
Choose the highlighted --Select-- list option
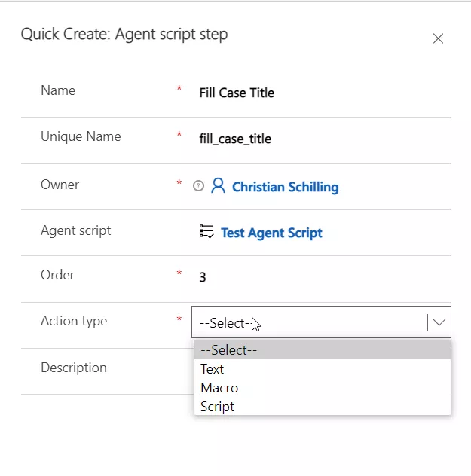(322, 350)
